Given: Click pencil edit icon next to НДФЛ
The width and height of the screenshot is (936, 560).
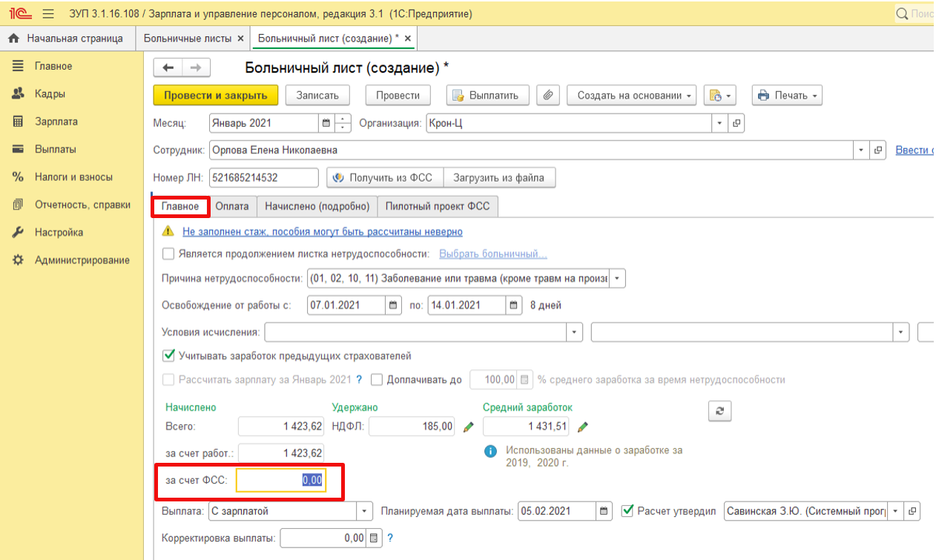Looking at the screenshot, I should [468, 426].
